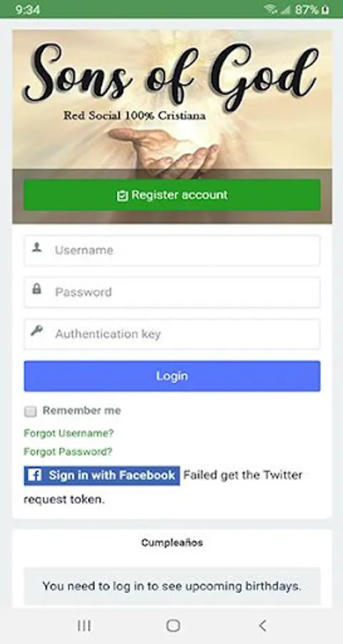The image size is (343, 644).
Task: Focus the Authentication key input field
Action: coord(172,334)
